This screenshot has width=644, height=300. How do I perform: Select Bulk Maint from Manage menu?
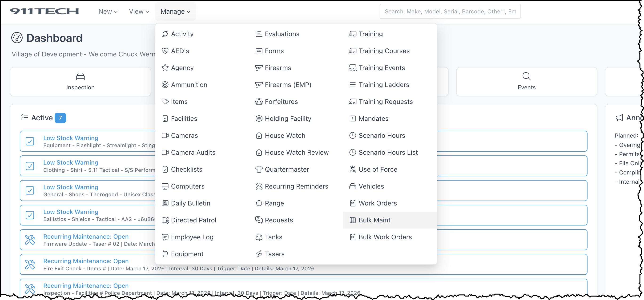coord(374,220)
